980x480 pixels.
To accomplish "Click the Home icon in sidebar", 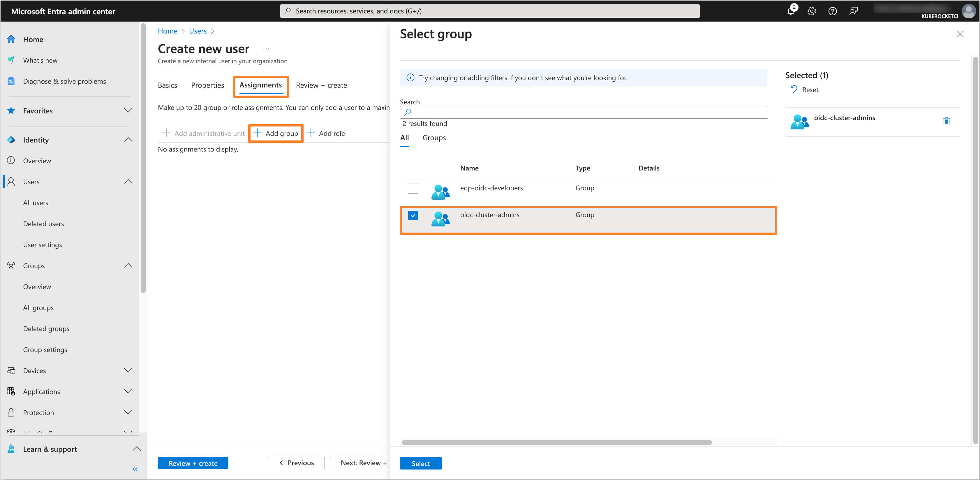I will [x=11, y=39].
